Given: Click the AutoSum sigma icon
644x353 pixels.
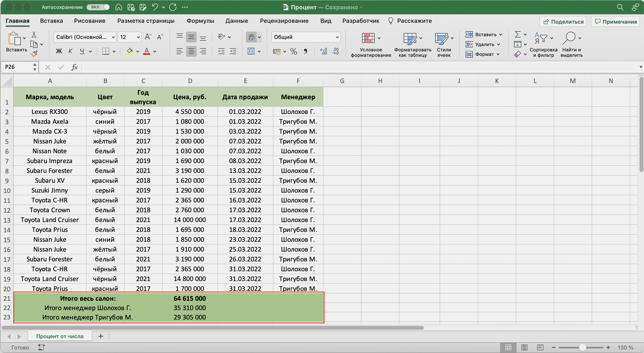Looking at the screenshot, I should tap(518, 34).
